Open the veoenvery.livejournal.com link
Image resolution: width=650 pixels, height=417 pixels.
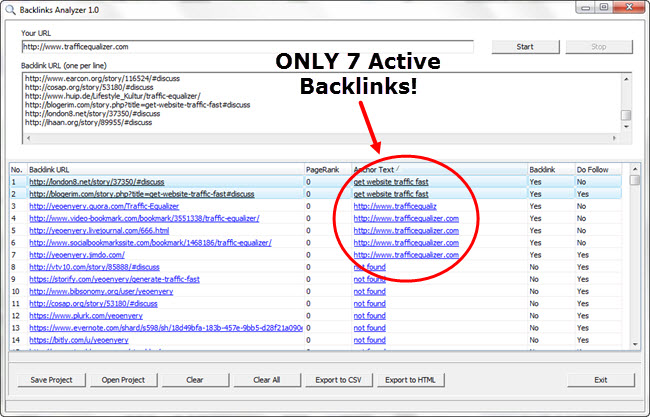point(99,230)
